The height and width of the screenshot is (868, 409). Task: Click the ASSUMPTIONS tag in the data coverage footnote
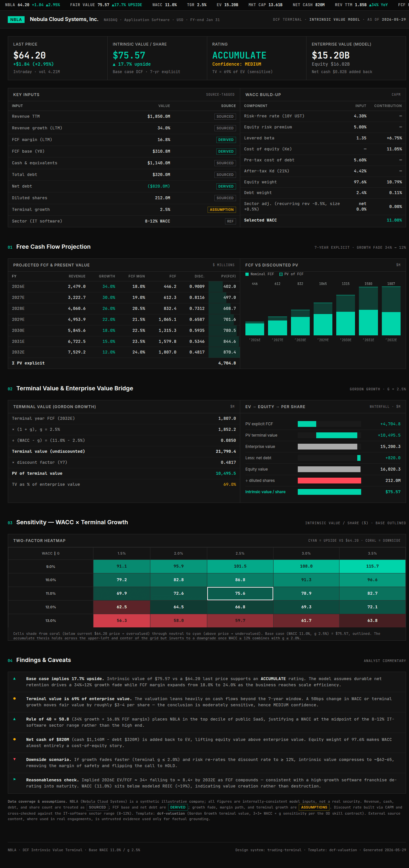(x=314, y=807)
